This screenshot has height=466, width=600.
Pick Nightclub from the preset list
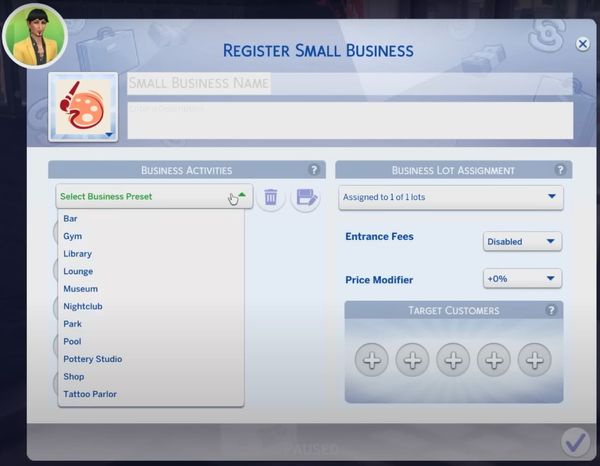click(83, 306)
